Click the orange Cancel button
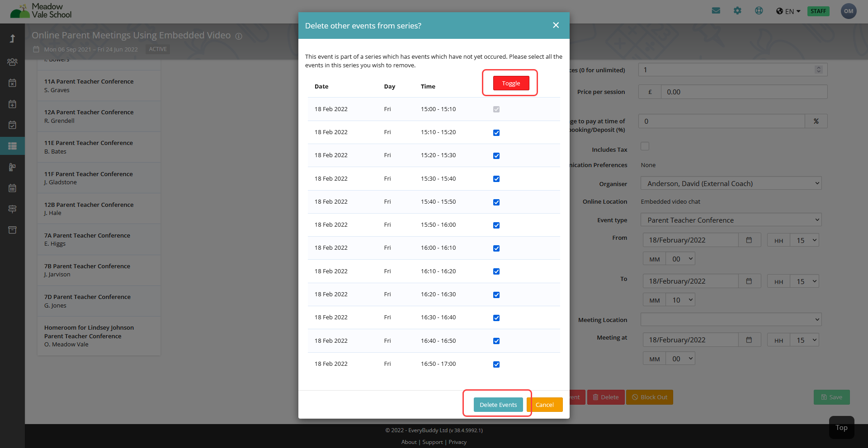The height and width of the screenshot is (448, 868). tap(545, 405)
